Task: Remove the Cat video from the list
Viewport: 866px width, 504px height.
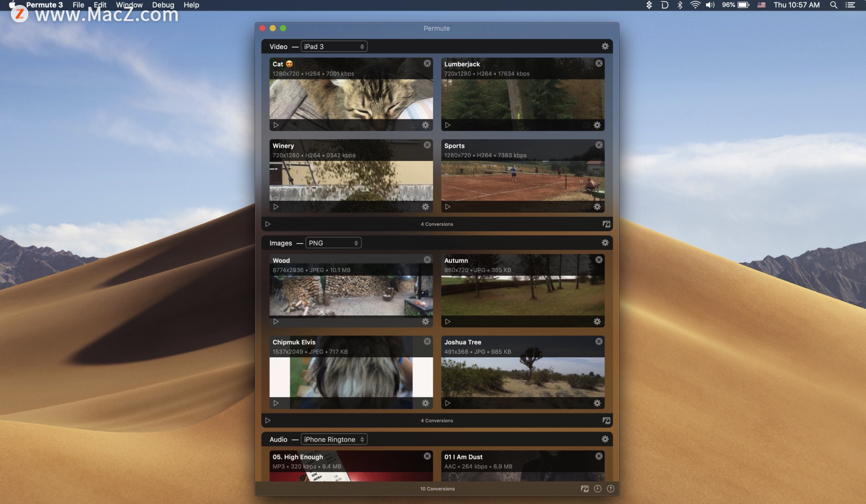Action: [427, 63]
